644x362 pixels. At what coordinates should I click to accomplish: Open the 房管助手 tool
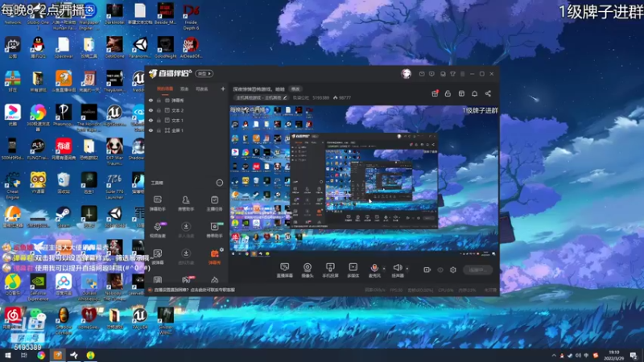click(186, 204)
